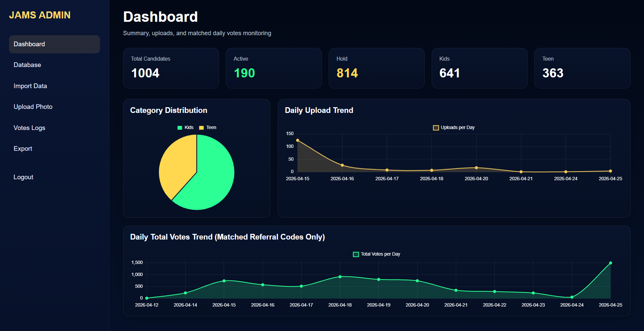The height and width of the screenshot is (331, 644).
Task: Click the Total Candidates stat card
Action: (171, 68)
